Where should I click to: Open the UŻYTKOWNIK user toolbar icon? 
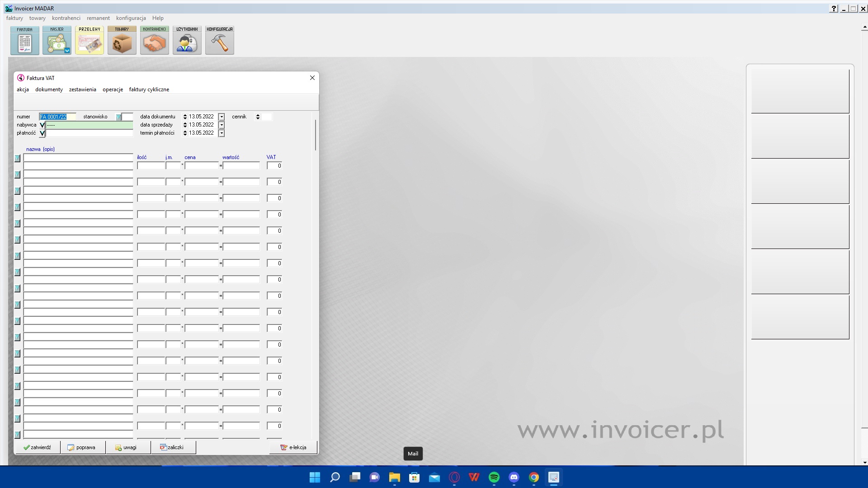187,41
